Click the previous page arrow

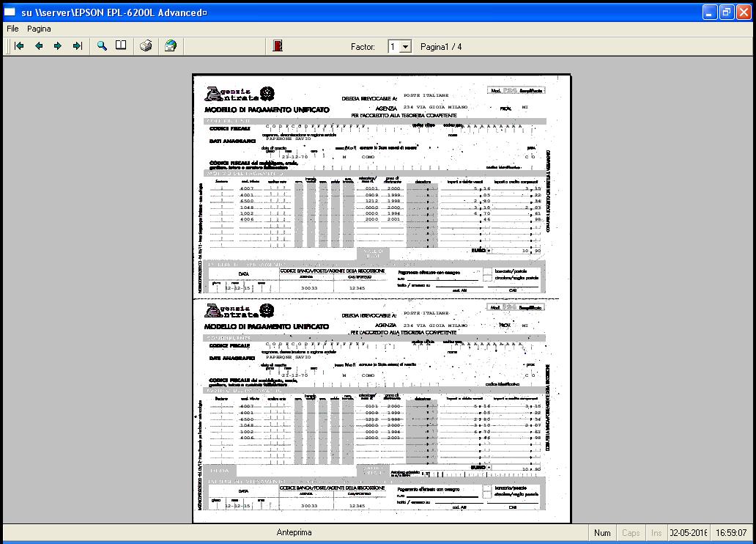[39, 46]
